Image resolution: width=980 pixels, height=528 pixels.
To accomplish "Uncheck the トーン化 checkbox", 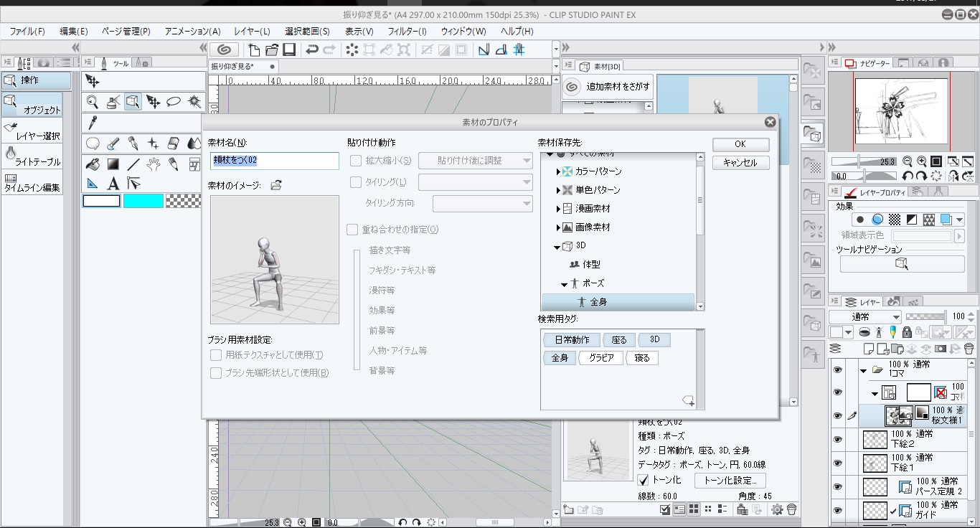I will (x=644, y=480).
